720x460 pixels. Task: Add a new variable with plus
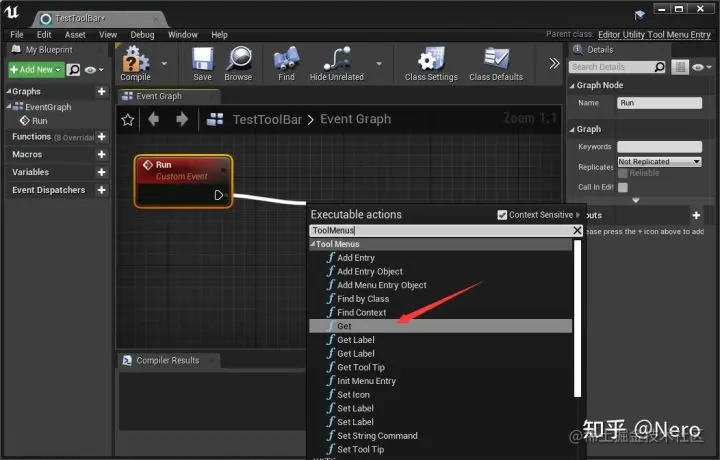101,172
